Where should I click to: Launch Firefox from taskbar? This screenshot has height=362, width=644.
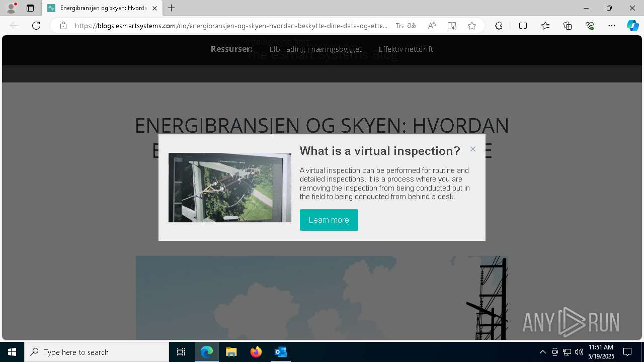pos(256,352)
